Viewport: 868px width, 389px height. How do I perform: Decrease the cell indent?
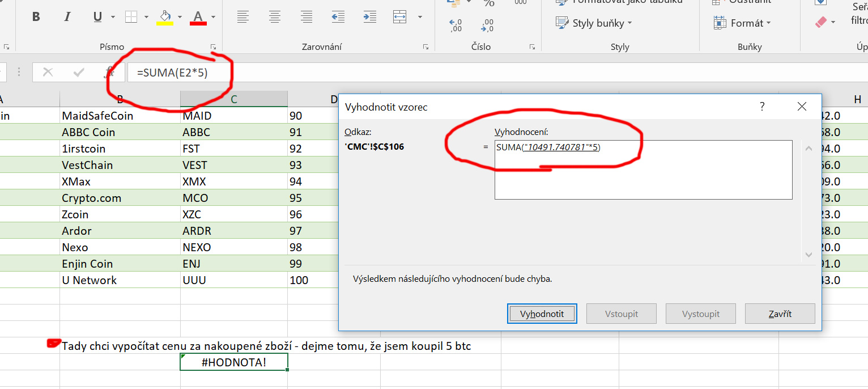point(338,17)
